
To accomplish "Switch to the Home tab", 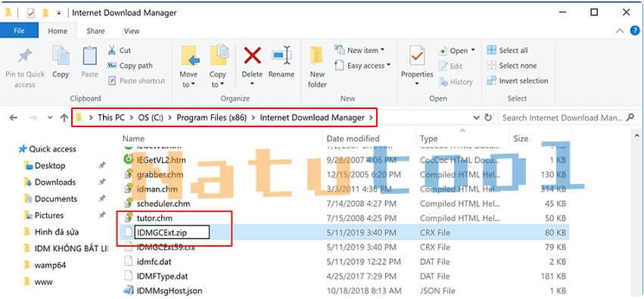I will pyautogui.click(x=58, y=31).
